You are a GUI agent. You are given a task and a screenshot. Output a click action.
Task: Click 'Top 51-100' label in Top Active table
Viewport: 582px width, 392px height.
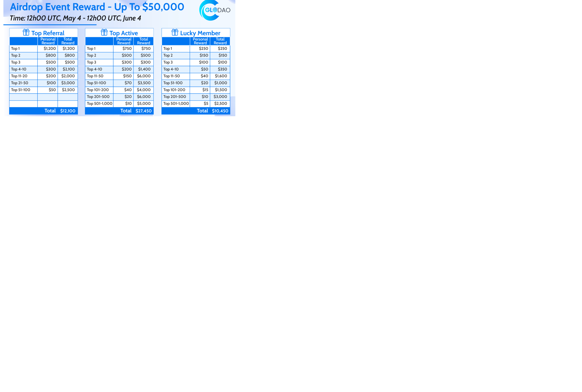pyautogui.click(x=96, y=83)
